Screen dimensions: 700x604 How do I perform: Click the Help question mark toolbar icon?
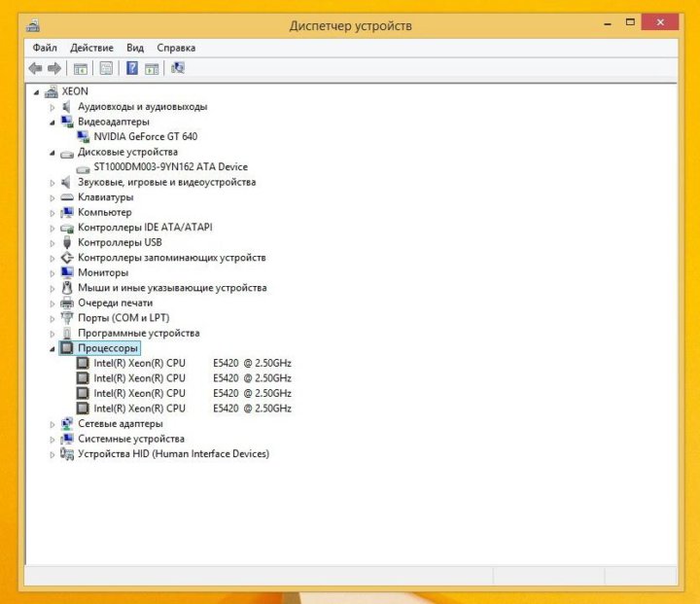point(131,68)
